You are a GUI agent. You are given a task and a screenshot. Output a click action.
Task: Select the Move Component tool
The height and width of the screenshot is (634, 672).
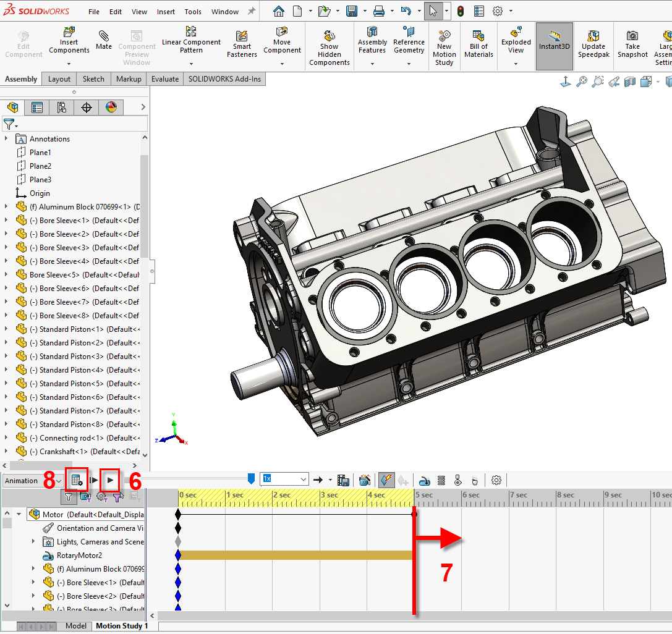click(282, 40)
